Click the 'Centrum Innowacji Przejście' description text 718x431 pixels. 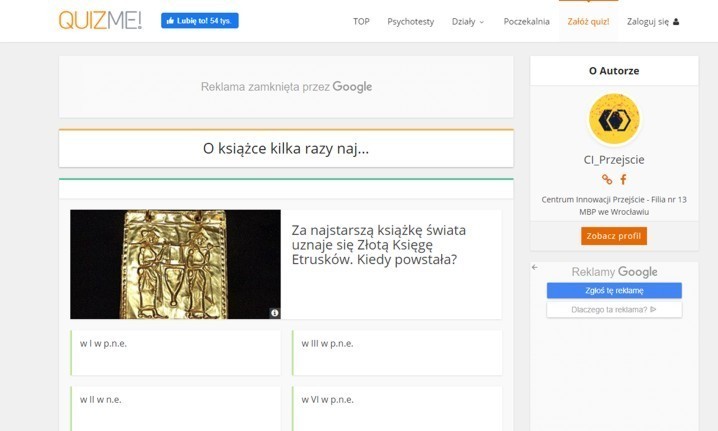(614, 206)
